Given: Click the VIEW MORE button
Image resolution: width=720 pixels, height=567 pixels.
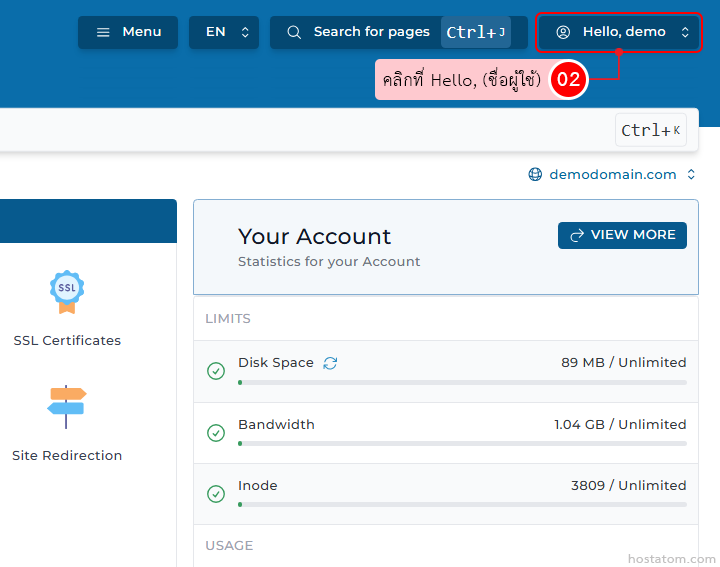Looking at the screenshot, I should [x=622, y=235].
